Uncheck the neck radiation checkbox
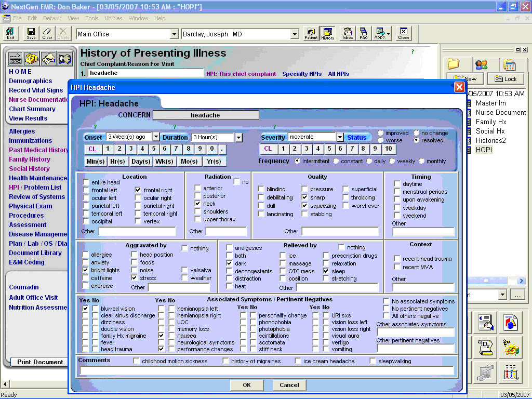 pyautogui.click(x=197, y=204)
